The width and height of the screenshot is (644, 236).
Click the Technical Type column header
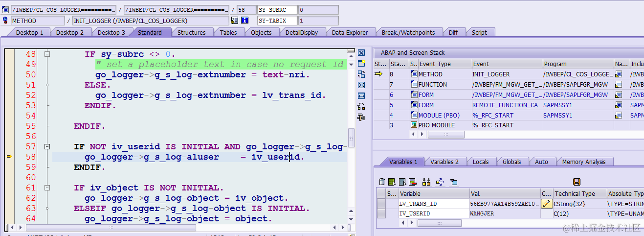coord(579,193)
